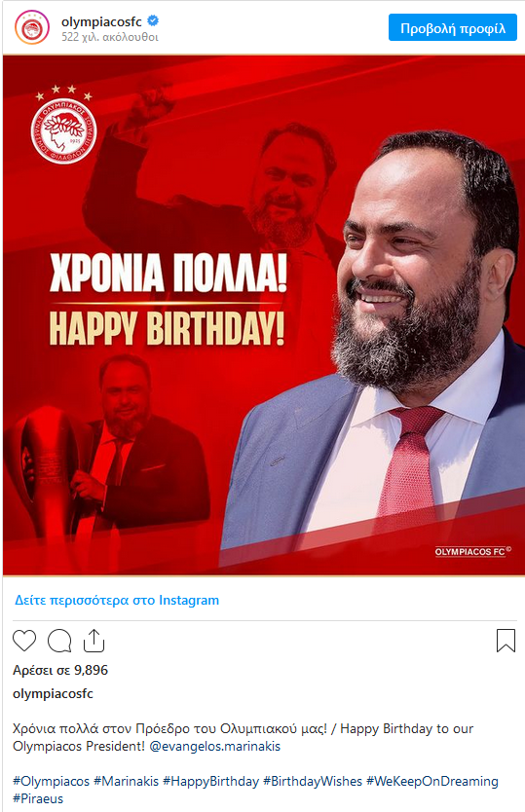Open the #Piraeus hashtag
This screenshot has height=812, width=525.
[x=38, y=798]
